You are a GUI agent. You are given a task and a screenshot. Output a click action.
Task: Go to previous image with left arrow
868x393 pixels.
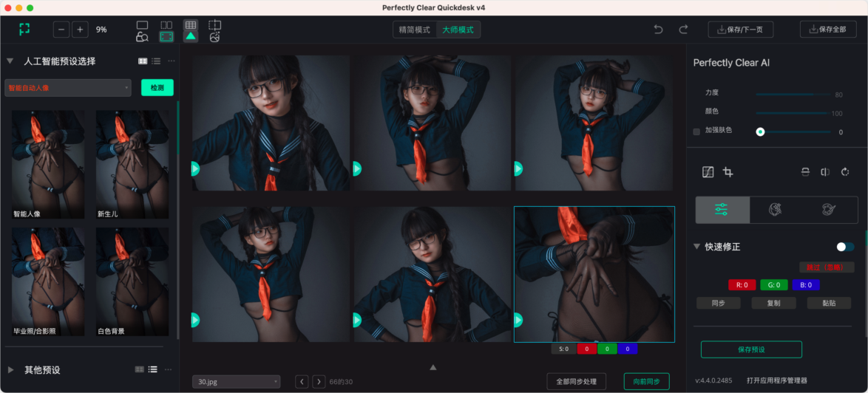(x=302, y=381)
